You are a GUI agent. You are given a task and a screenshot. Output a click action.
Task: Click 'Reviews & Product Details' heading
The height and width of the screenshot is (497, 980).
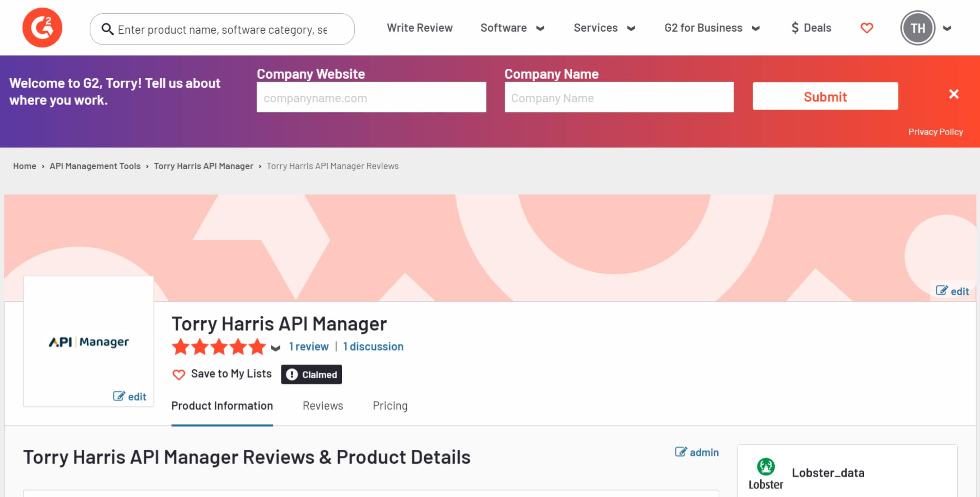click(x=357, y=457)
